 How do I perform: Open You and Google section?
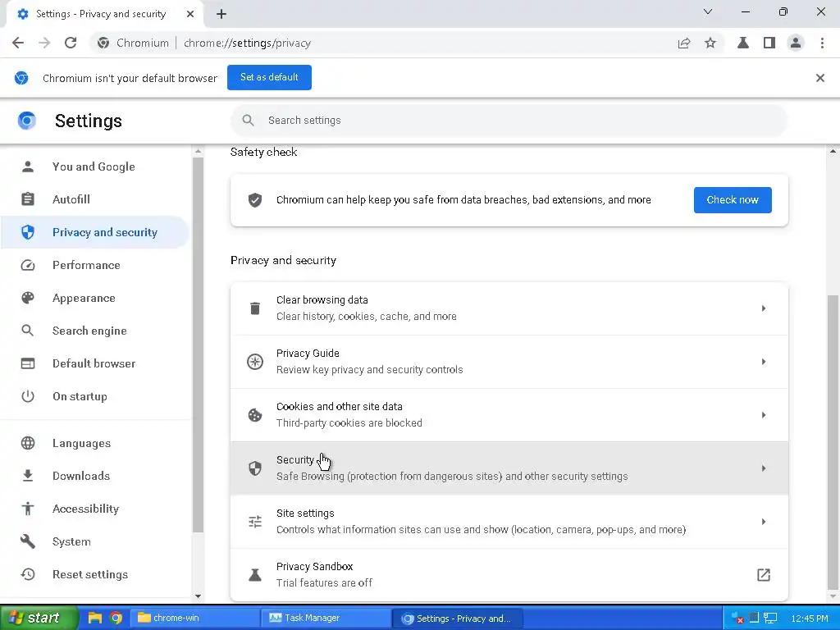coord(94,167)
